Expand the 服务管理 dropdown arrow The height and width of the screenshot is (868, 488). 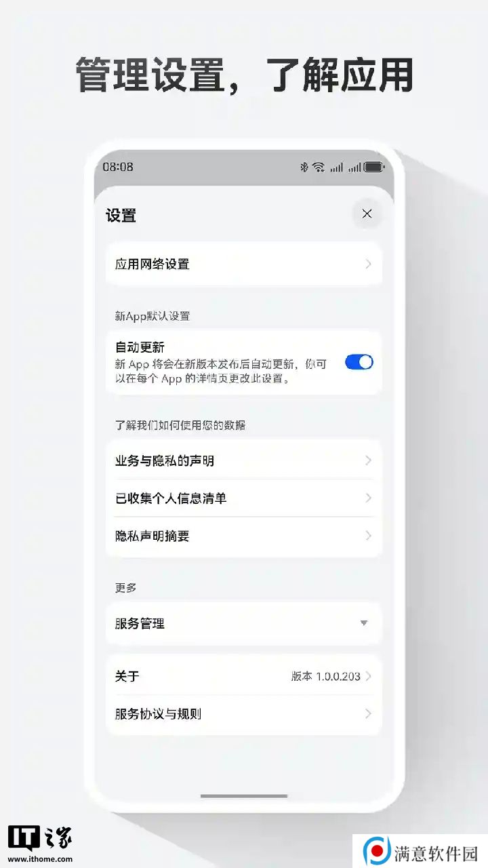[x=364, y=623]
